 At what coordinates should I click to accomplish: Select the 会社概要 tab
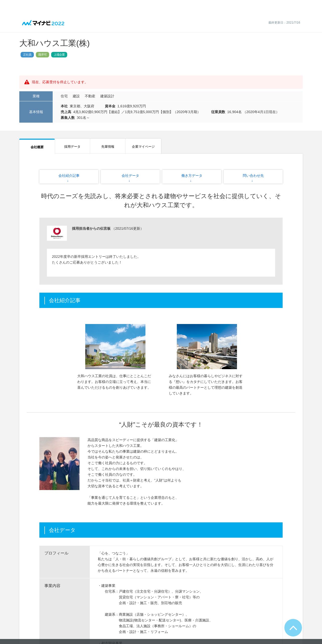click(37, 147)
